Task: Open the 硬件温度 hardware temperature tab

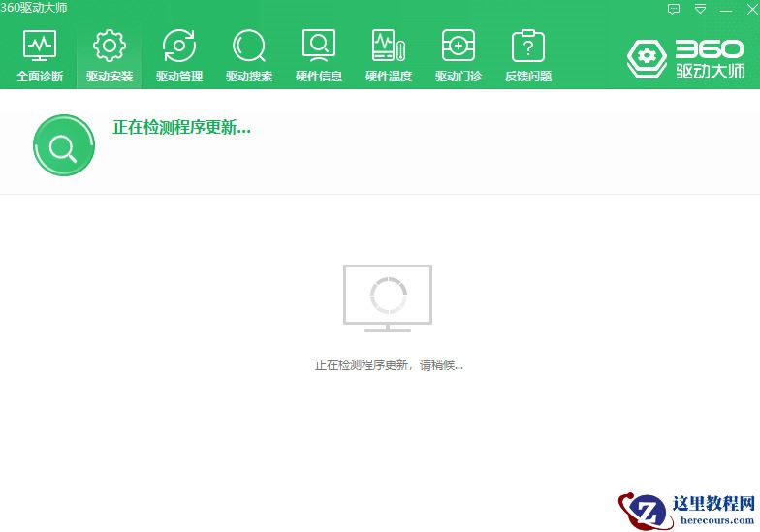Action: pyautogui.click(x=389, y=56)
